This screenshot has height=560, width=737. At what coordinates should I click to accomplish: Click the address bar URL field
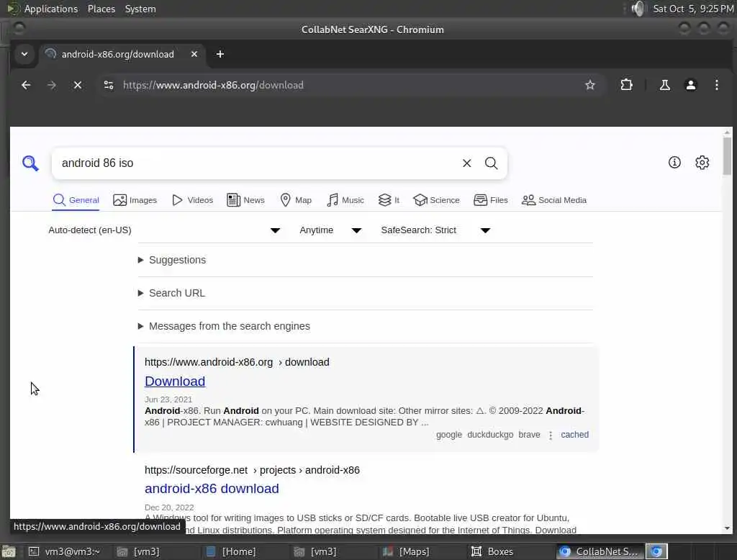[348, 85]
